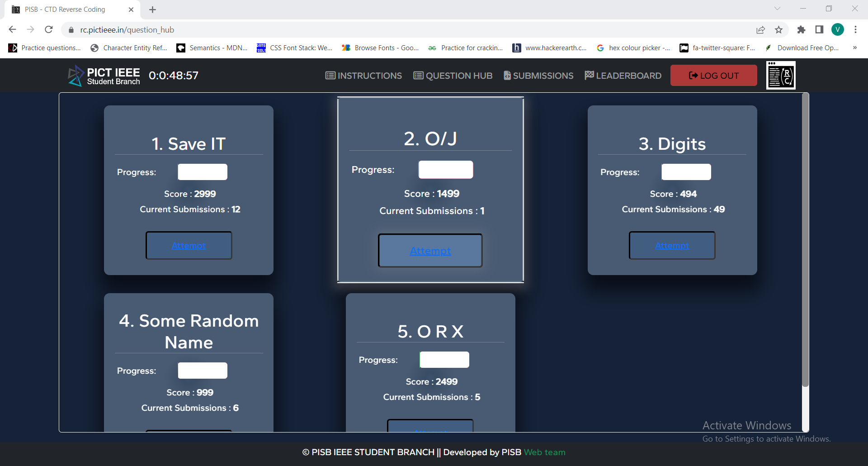Screen dimensions: 868x466
Task: Close the PISB - CTD Reverse Coding tab
Action: point(131,10)
